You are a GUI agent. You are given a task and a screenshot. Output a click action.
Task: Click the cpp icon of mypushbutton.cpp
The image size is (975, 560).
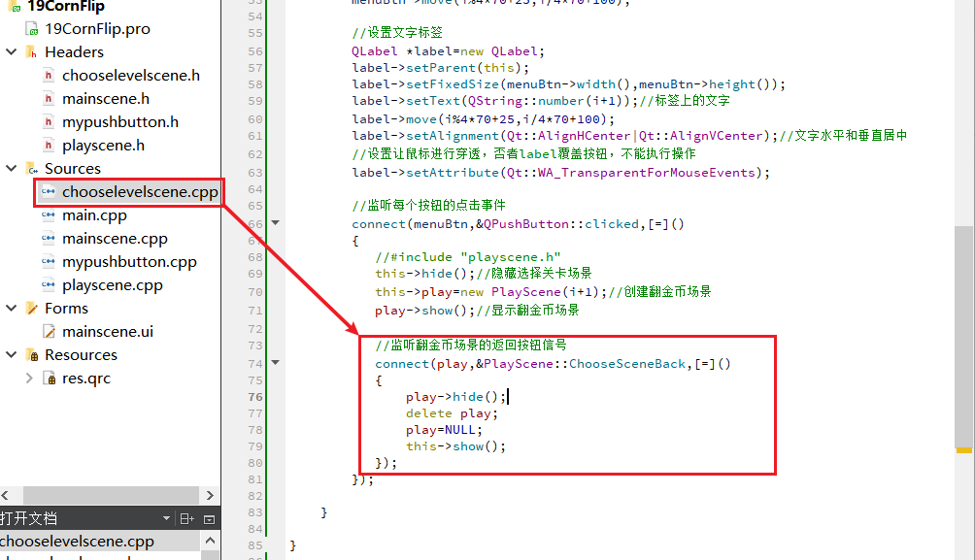click(49, 262)
